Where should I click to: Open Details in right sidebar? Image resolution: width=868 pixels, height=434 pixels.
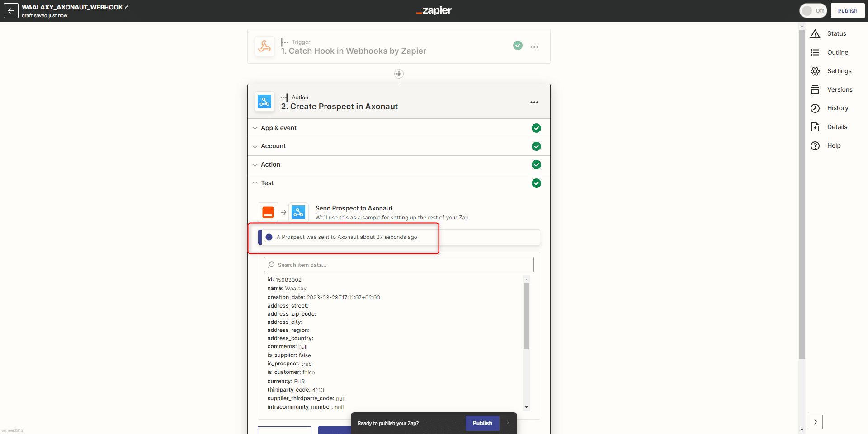pyautogui.click(x=829, y=127)
